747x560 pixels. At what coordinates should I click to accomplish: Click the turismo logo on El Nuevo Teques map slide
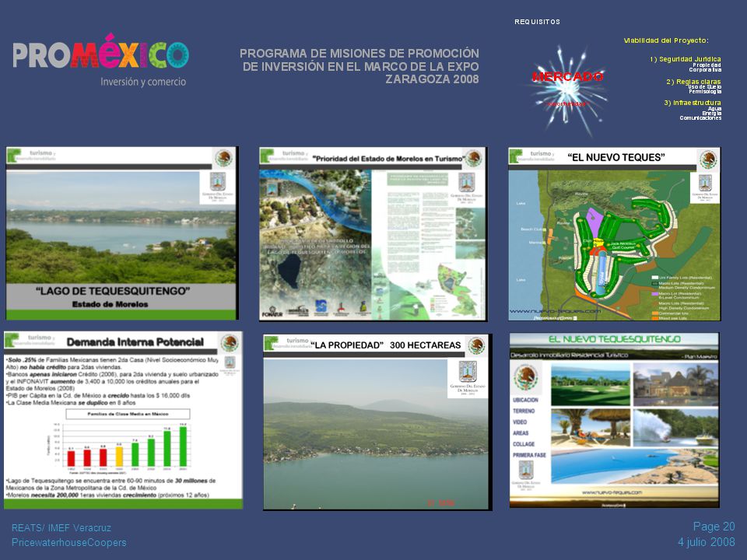click(532, 156)
